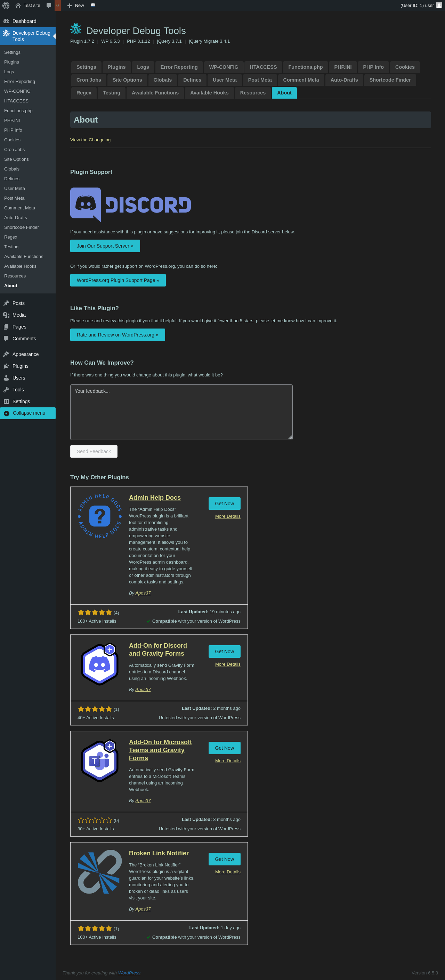Open WordPress.org Plugin Support Page button
The height and width of the screenshot is (980, 445).
point(118,280)
